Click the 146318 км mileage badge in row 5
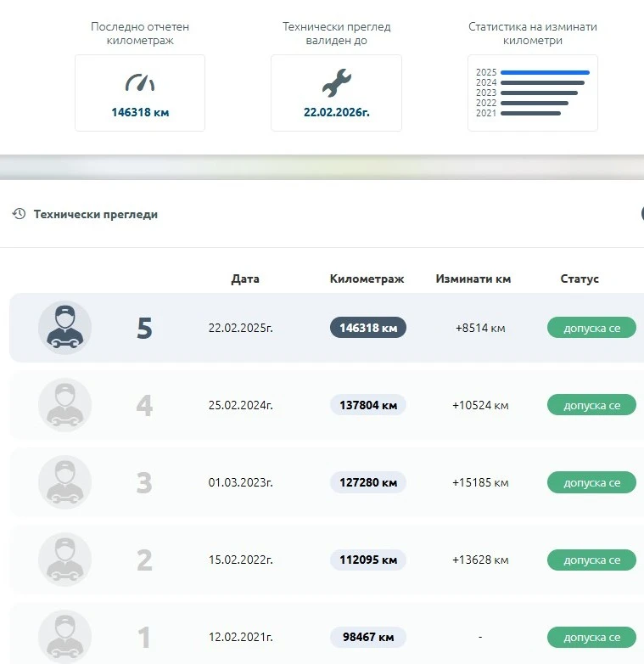This screenshot has width=644, height=664. 367,328
